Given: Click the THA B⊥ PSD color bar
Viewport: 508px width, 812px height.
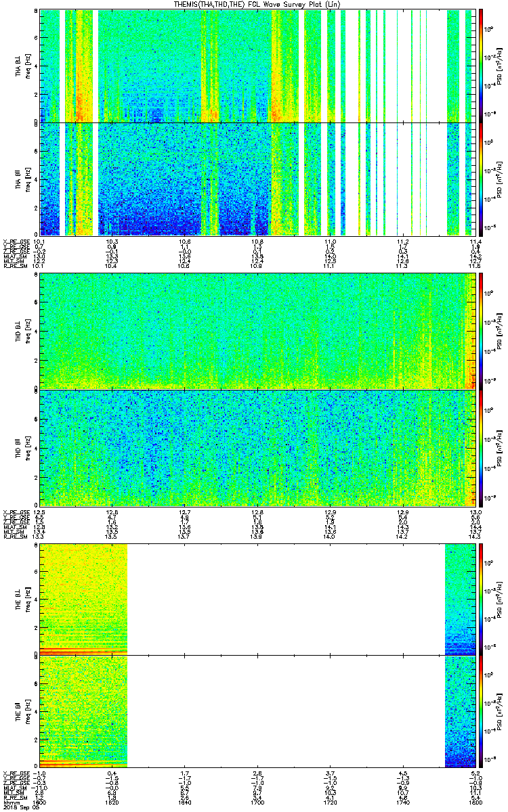Looking at the screenshot, I should click(x=482, y=66).
